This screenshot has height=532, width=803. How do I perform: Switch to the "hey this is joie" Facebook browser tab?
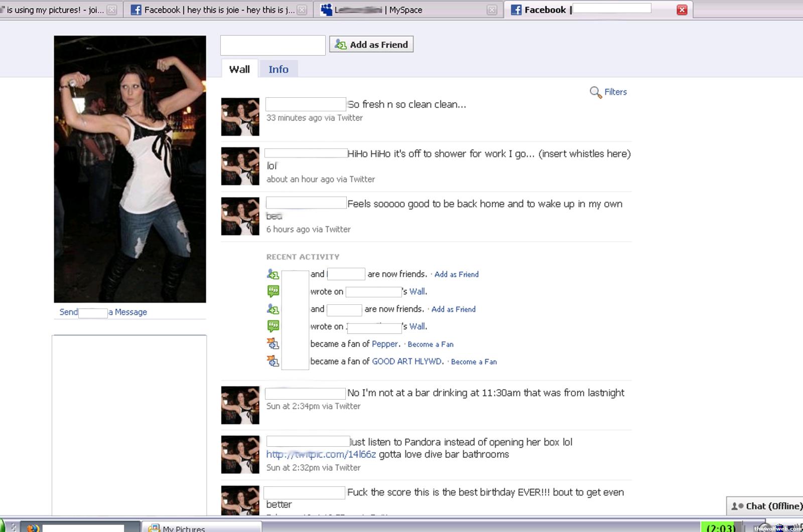(216, 10)
